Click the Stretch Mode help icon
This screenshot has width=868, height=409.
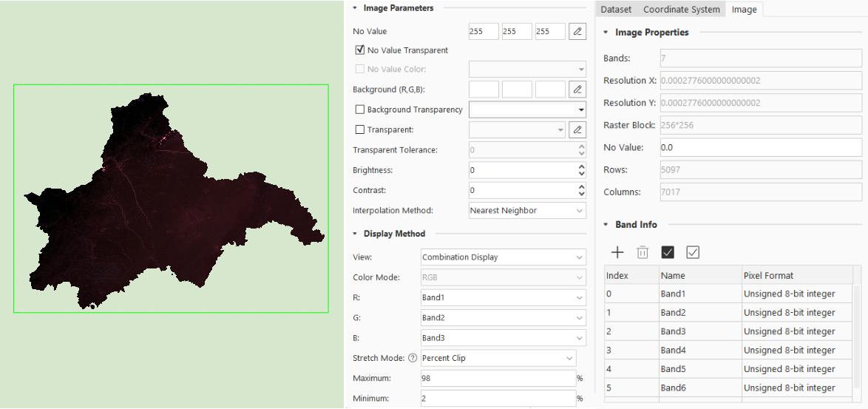click(x=413, y=358)
